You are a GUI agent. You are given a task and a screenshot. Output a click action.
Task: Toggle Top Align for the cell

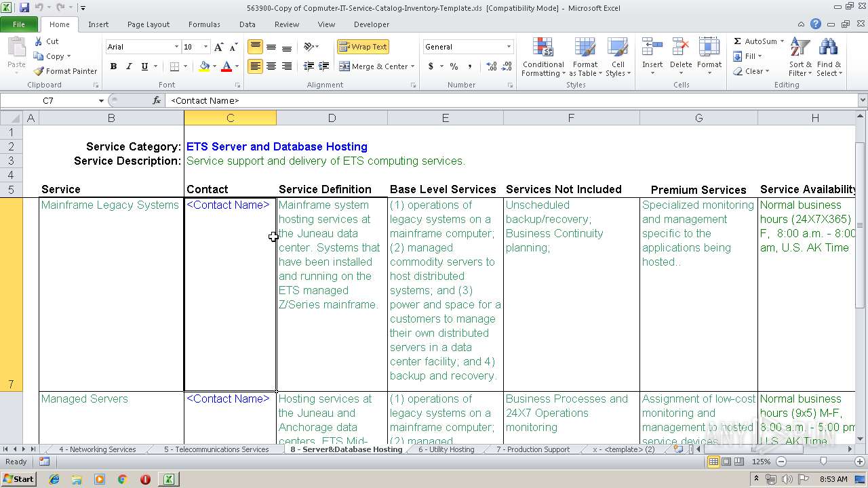255,47
